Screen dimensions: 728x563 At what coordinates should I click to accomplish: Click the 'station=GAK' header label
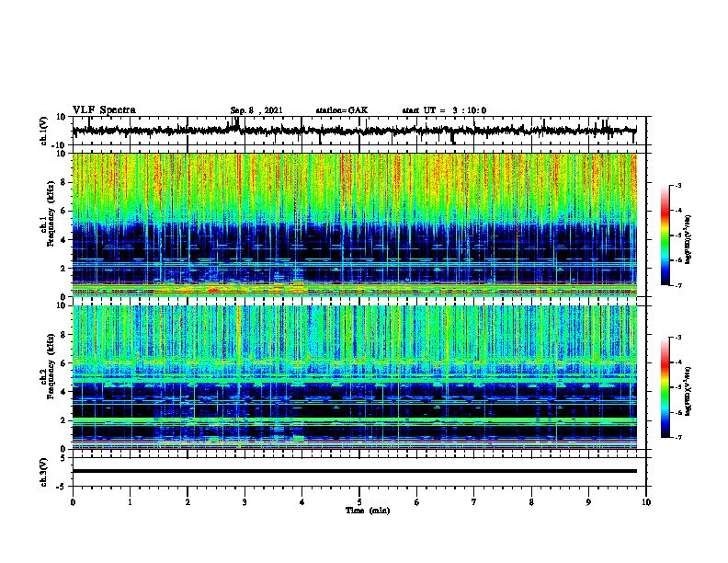pyautogui.click(x=342, y=110)
